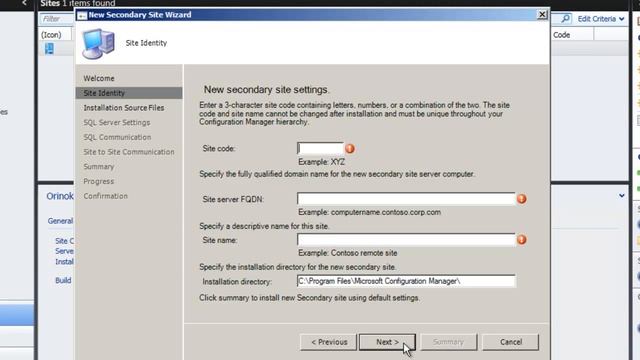
Task: Click the Installation directory field
Action: pos(406,281)
